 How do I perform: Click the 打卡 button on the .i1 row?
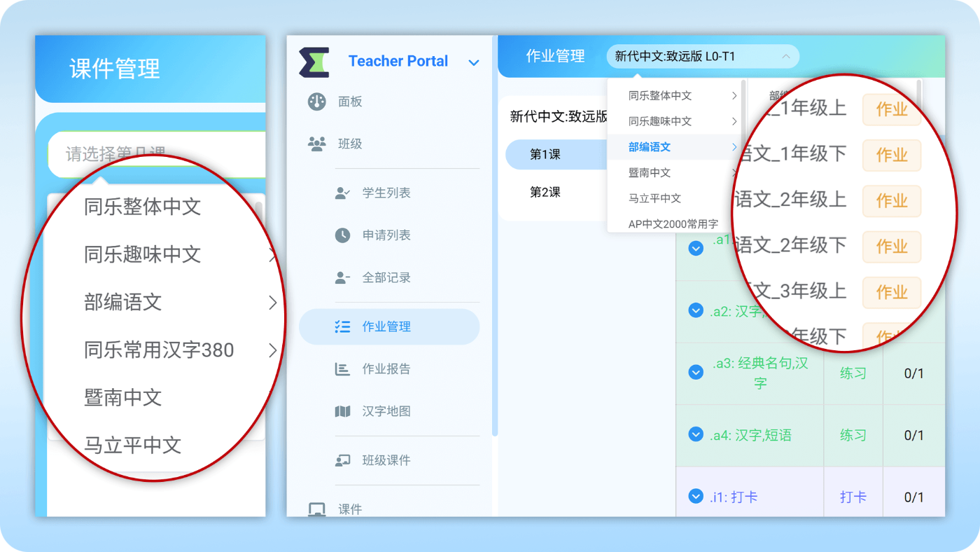(x=853, y=496)
